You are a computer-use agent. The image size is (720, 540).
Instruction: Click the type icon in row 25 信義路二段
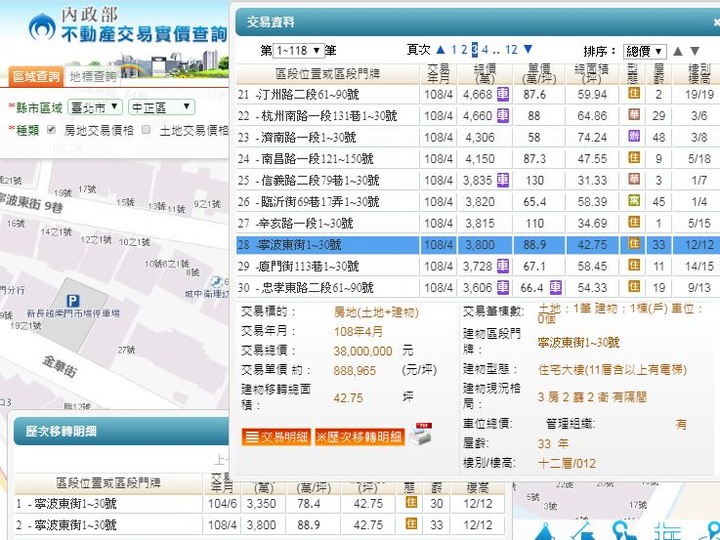click(634, 179)
